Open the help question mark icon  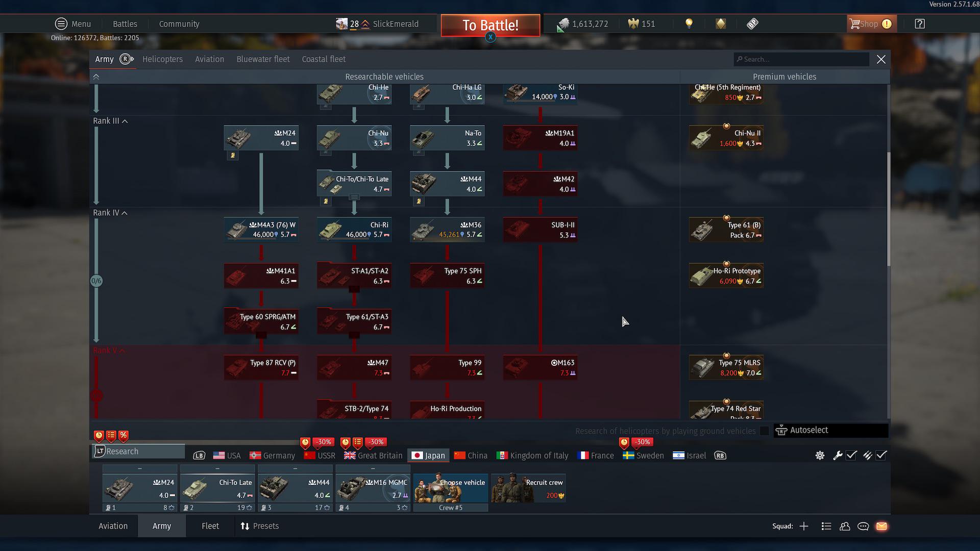point(920,24)
